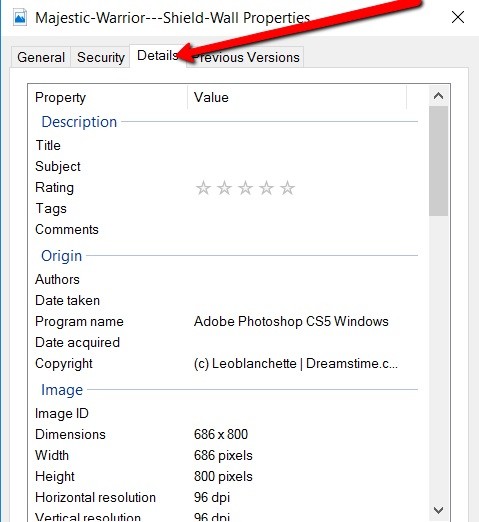Viewport: 479px width, 522px height.
Task: Close the Properties dialog
Action: pos(458,17)
